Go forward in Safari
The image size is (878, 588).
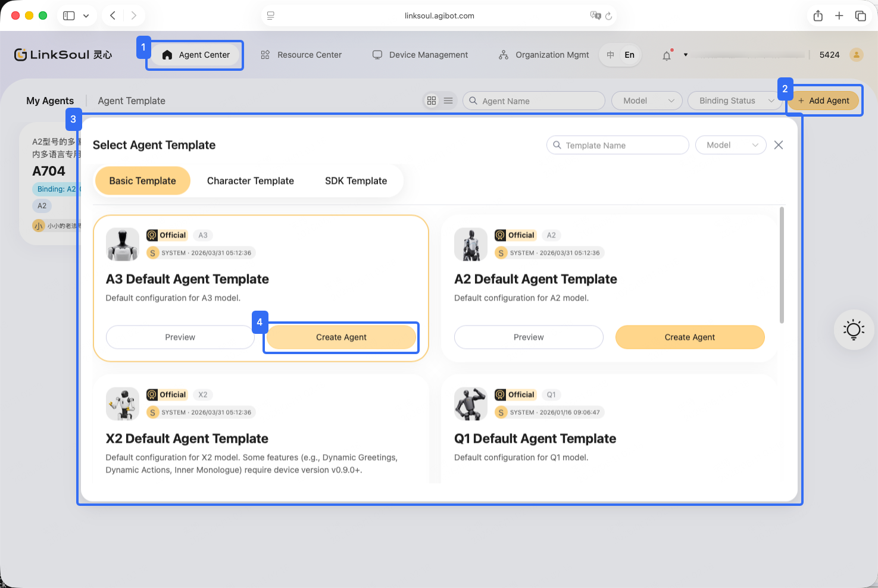pos(134,15)
